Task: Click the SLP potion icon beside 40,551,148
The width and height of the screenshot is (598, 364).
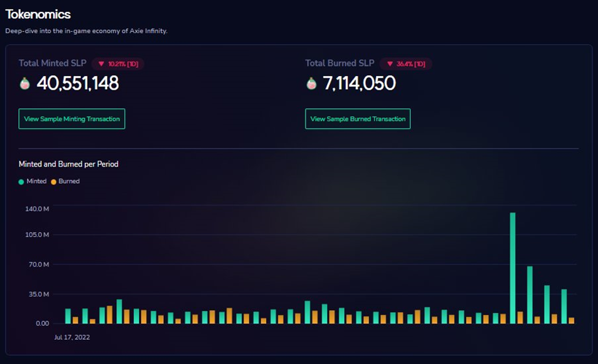Action: pyautogui.click(x=25, y=84)
